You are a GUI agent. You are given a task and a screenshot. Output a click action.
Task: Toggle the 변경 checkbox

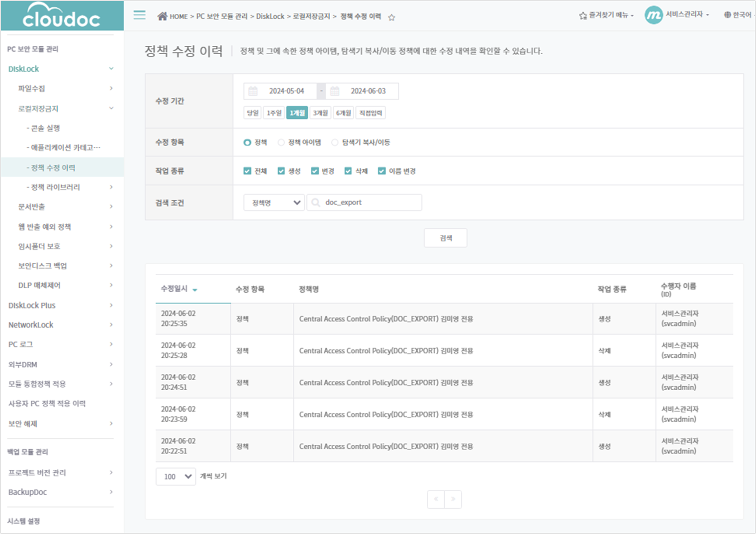coord(314,171)
